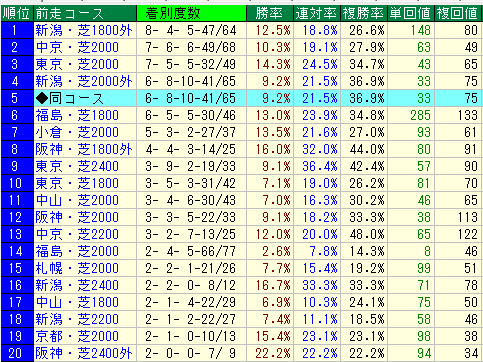Sort by the 複回値 column header
483x362 pixels.
coord(458,13)
